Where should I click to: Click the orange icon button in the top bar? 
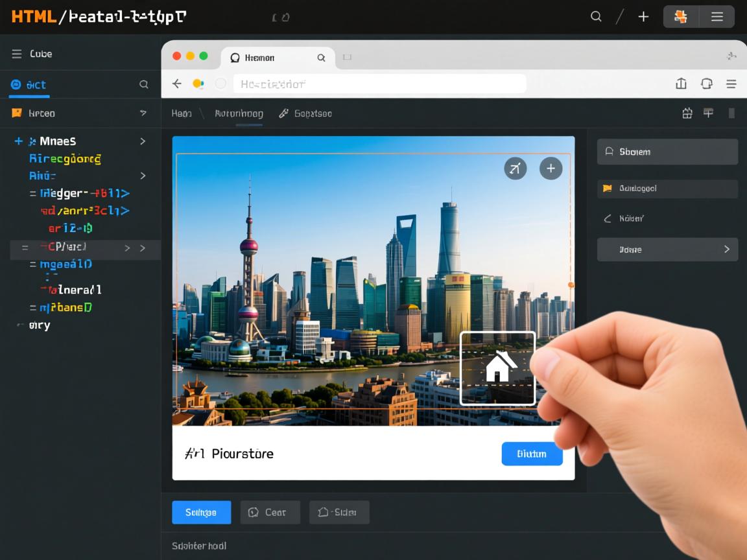pyautogui.click(x=680, y=17)
